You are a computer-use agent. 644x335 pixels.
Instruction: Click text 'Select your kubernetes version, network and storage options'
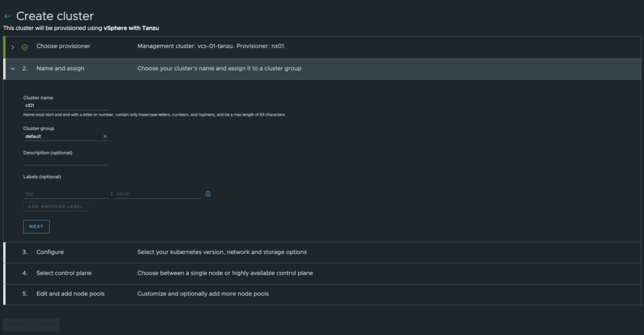click(x=222, y=252)
